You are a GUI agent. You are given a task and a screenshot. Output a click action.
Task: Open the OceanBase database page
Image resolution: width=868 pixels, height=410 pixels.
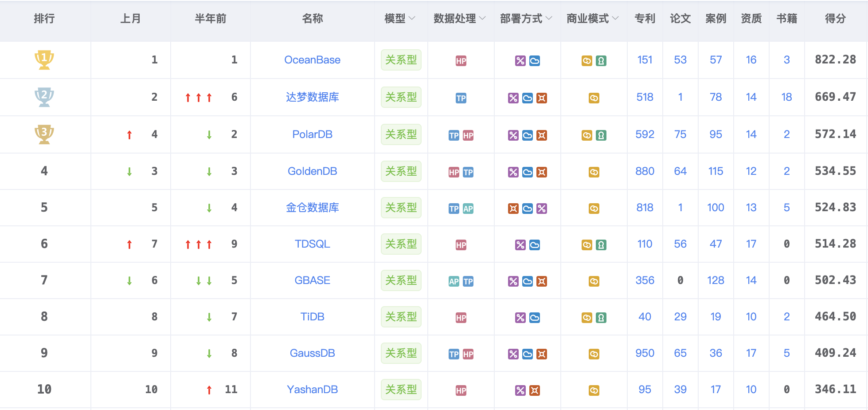312,60
